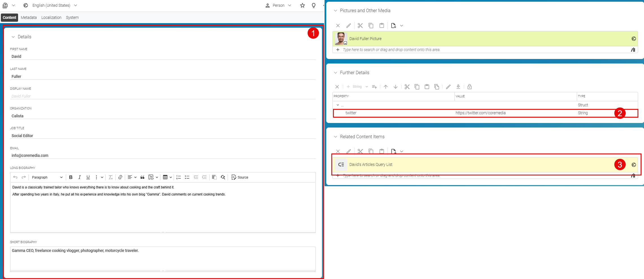Open the Paragraph style dropdown
The height and width of the screenshot is (279, 644).
pyautogui.click(x=47, y=177)
